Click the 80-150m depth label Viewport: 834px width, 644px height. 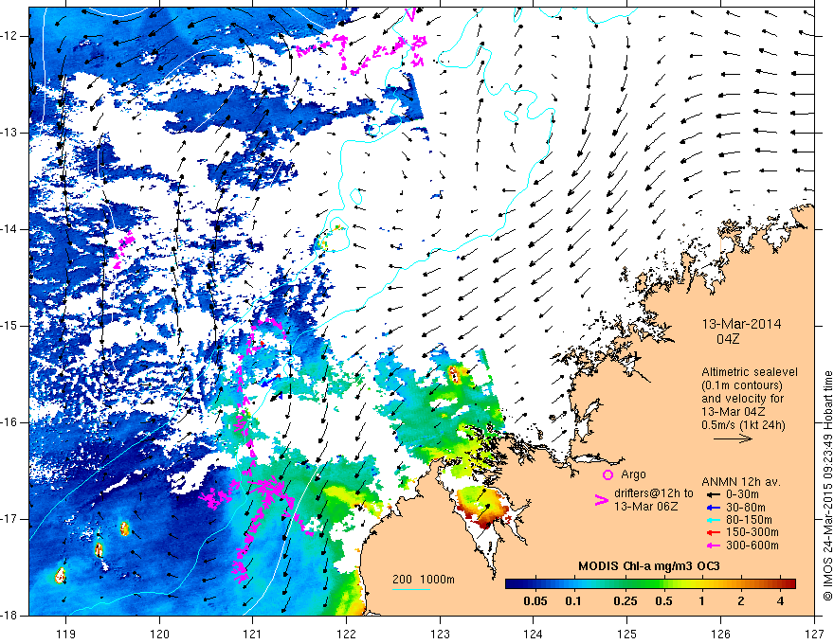pos(749,520)
